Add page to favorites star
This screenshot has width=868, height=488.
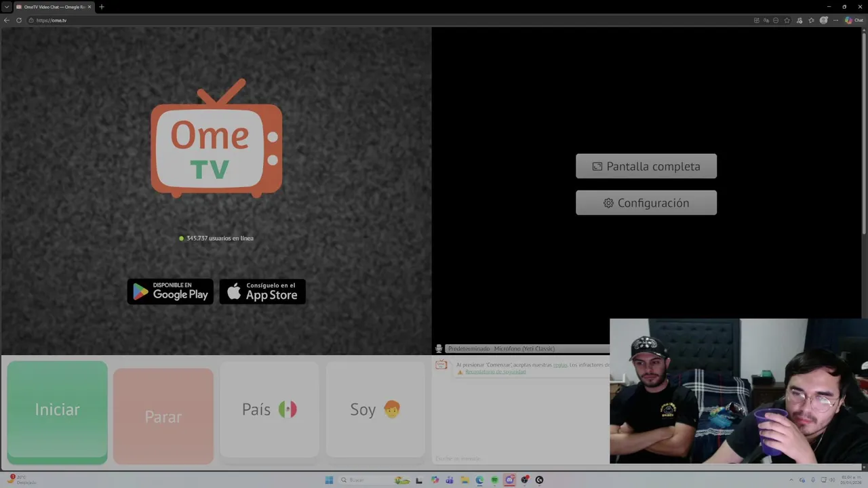point(787,20)
